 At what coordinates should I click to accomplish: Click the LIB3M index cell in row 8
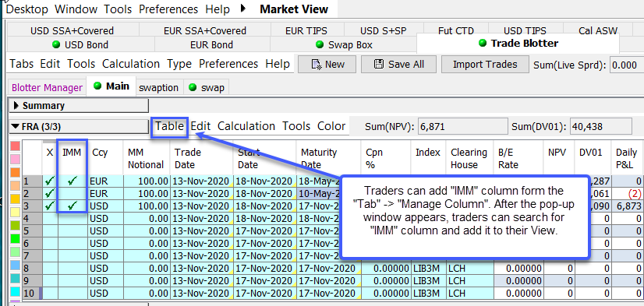pyautogui.click(x=428, y=269)
